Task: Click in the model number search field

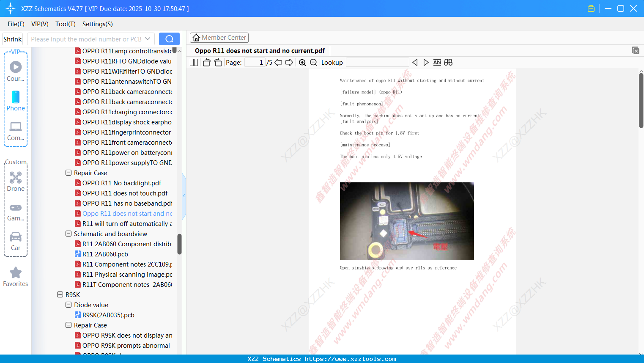Action: point(86,39)
